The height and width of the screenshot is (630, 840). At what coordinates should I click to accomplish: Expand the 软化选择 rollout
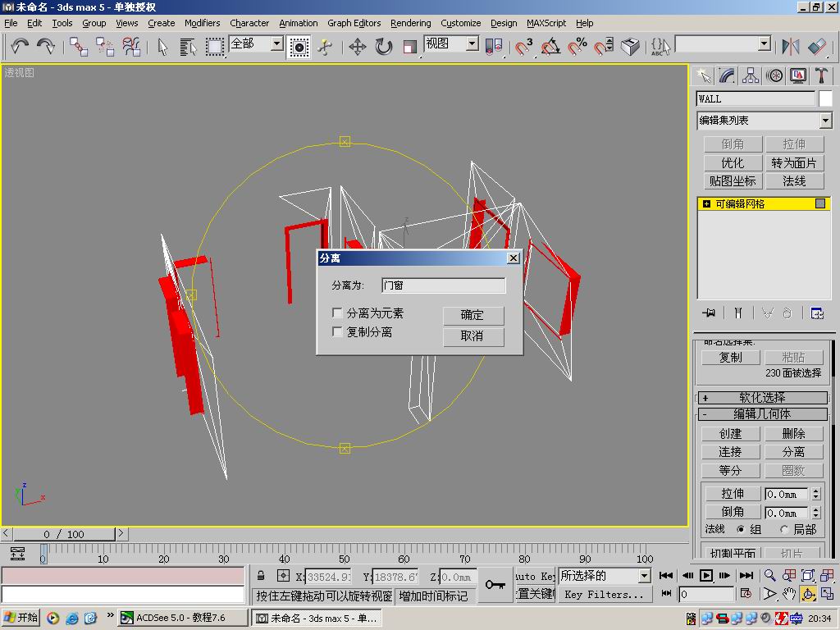tap(705, 398)
